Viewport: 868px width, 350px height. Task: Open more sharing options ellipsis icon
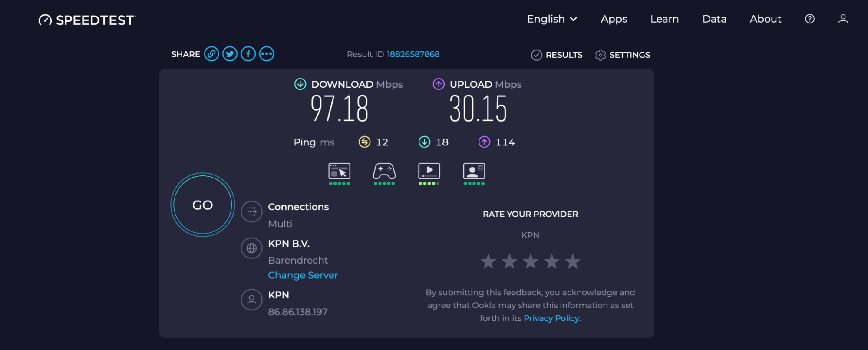pos(267,54)
